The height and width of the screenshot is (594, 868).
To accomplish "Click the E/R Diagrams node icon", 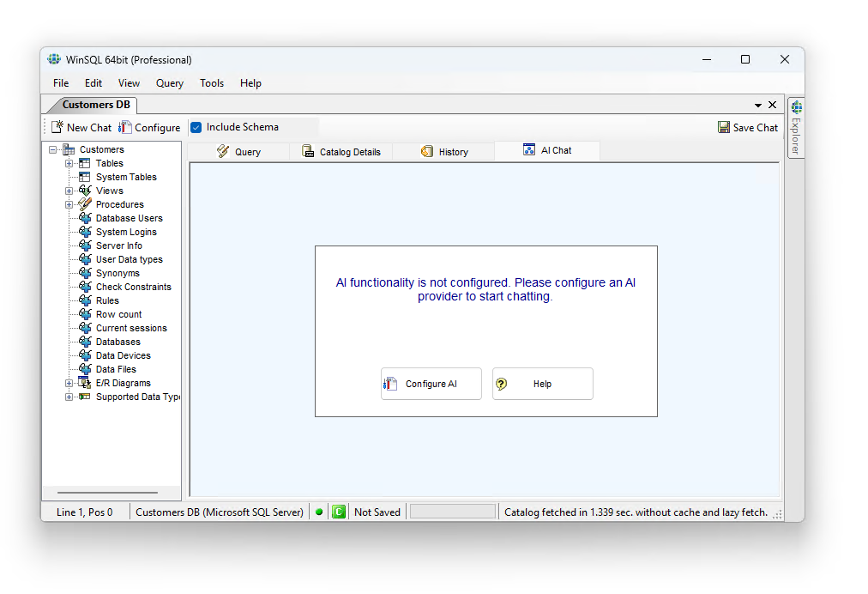I will click(x=85, y=383).
